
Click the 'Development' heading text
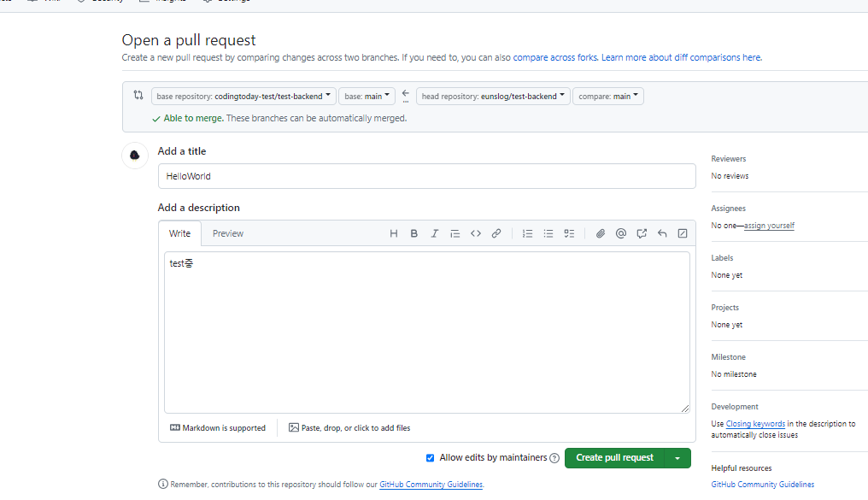coord(735,407)
